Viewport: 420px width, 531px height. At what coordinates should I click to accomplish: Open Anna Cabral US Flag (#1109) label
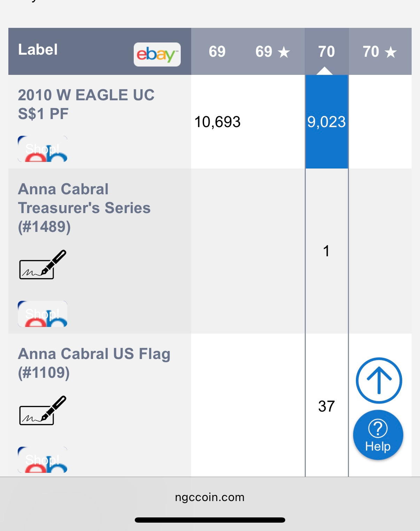coord(94,363)
